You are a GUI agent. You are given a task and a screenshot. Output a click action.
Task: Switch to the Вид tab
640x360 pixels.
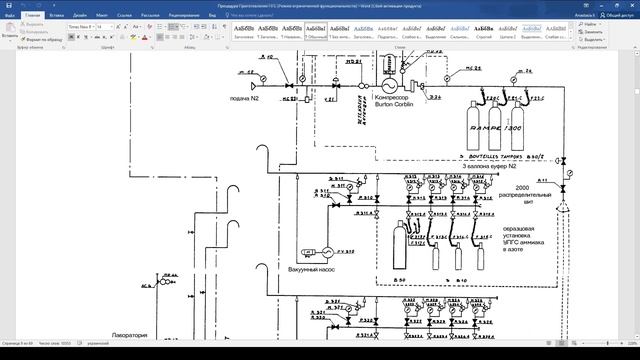pyautogui.click(x=212, y=15)
